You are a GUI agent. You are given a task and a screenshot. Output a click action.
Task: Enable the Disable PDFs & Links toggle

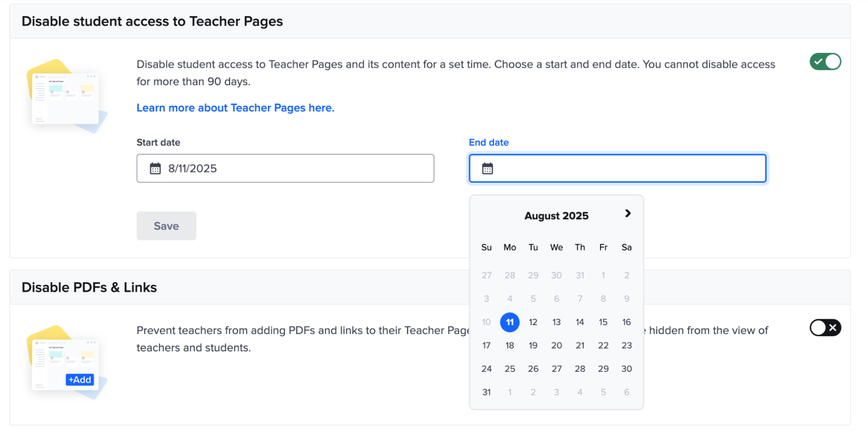tap(825, 328)
